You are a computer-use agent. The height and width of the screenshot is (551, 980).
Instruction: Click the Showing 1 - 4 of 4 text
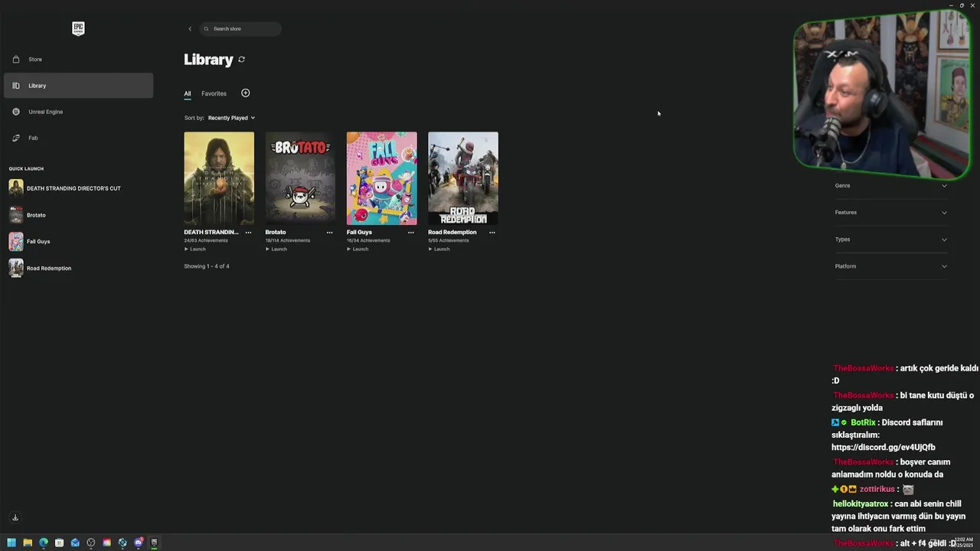point(207,266)
